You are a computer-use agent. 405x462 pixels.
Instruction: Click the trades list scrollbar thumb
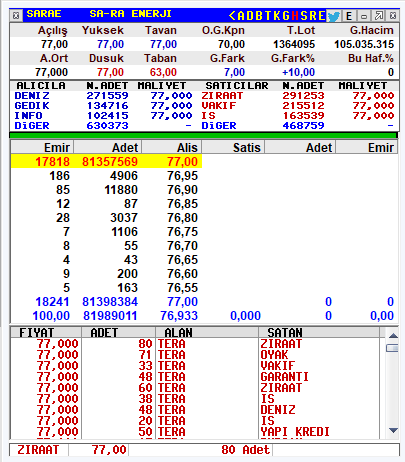tap(393, 348)
